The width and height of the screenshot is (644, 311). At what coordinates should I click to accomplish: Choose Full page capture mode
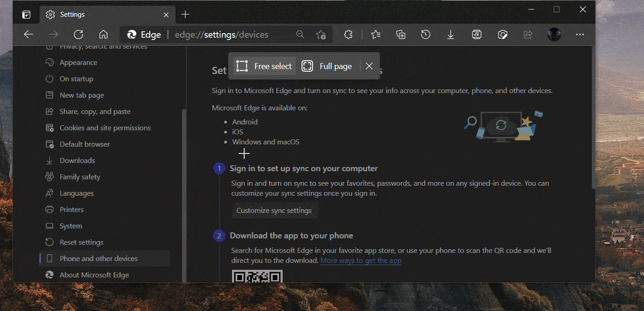[x=327, y=66]
